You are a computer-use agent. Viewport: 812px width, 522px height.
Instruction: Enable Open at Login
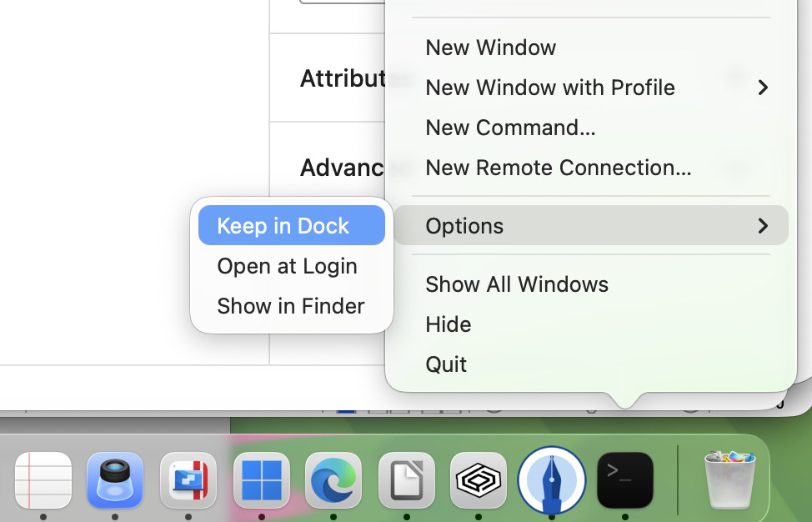point(287,265)
